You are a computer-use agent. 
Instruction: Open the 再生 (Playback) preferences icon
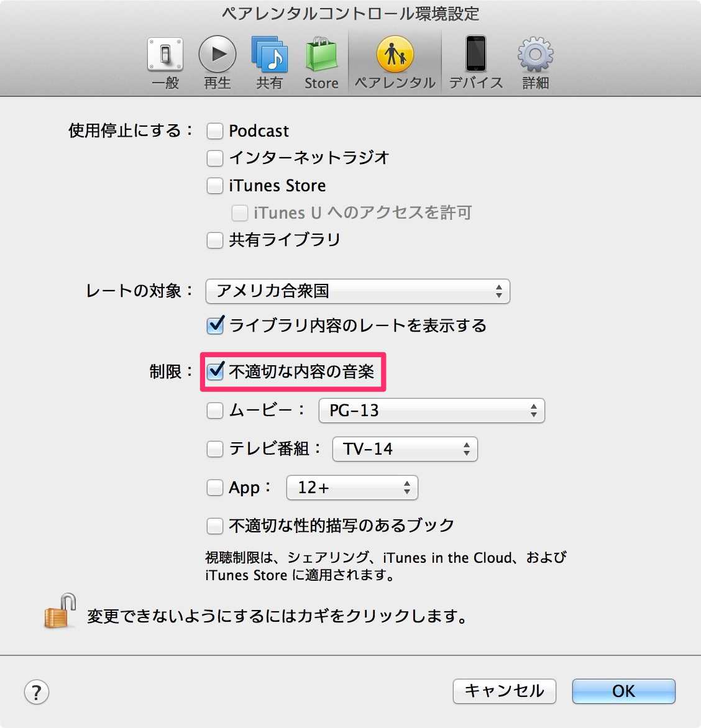pyautogui.click(x=218, y=55)
